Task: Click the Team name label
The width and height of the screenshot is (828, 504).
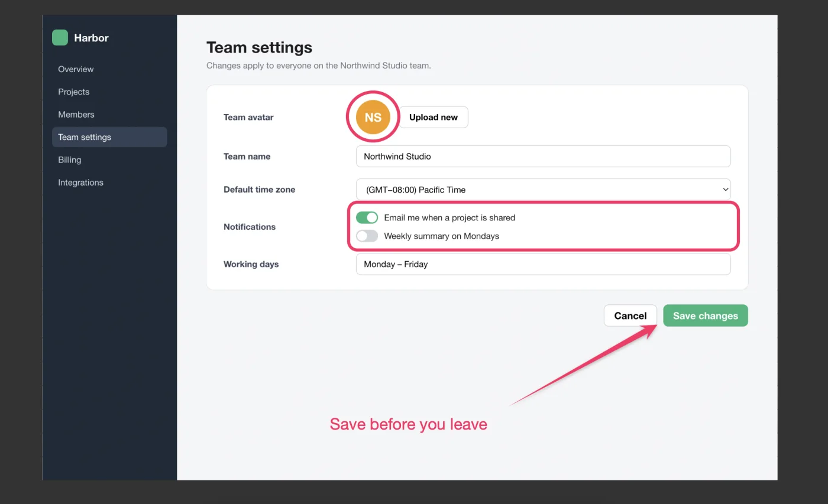Action: 247,157
